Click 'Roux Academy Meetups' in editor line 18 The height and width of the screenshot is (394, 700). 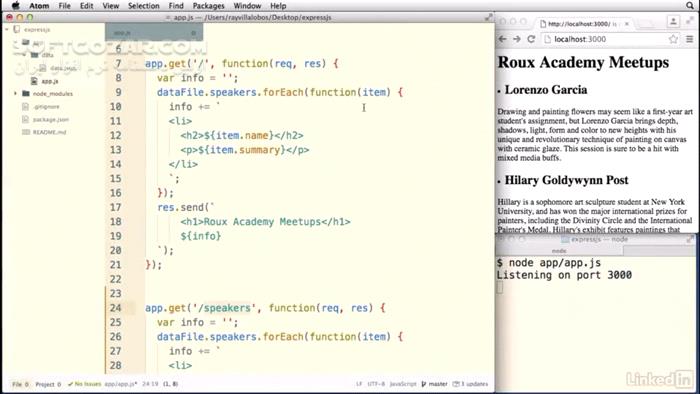click(x=262, y=222)
